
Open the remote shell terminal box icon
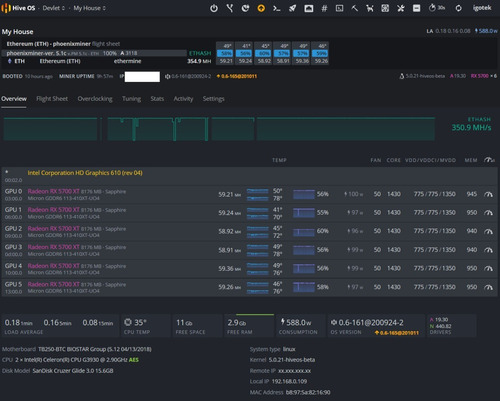(x=339, y=8)
